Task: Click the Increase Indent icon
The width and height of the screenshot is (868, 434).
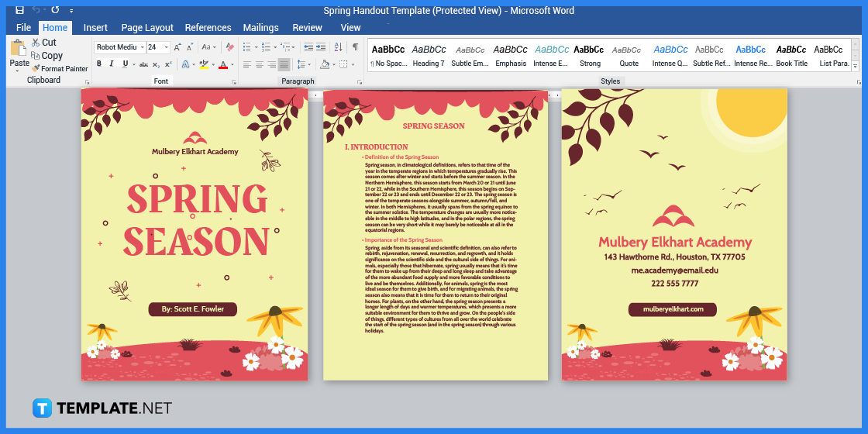Action: click(321, 47)
